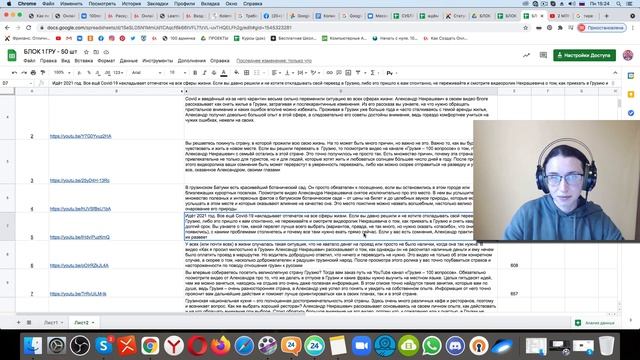Open vertical align dropdown
Viewport: 640px width, 360px height.
point(289,73)
